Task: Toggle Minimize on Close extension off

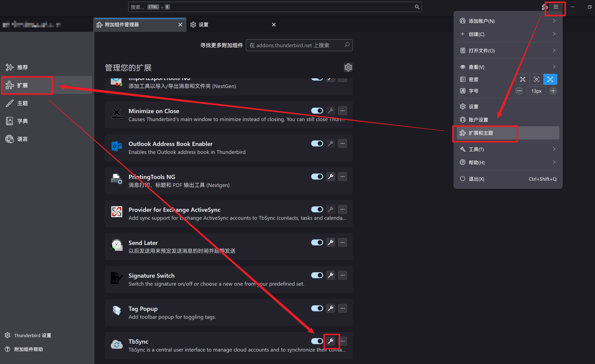Action: [317, 111]
